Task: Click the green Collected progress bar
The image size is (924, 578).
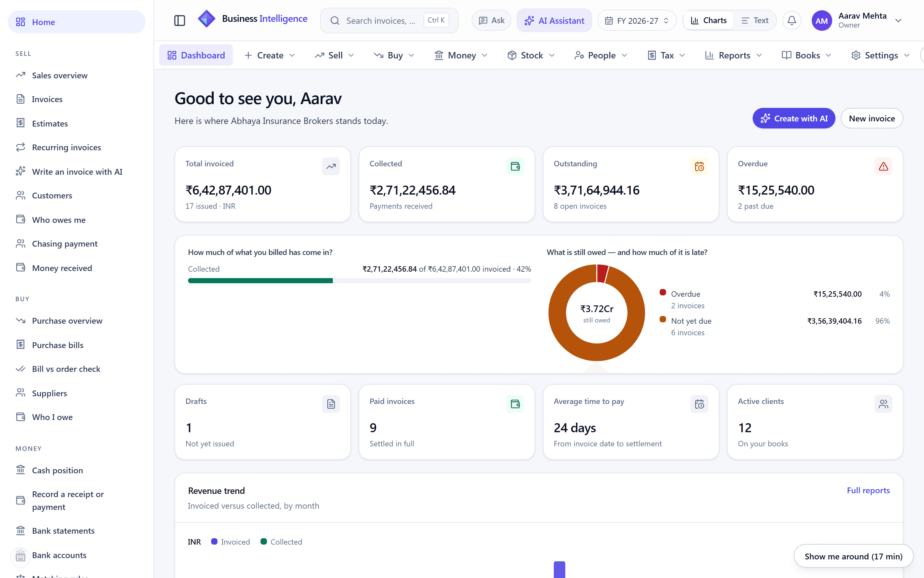Action: [x=260, y=281]
